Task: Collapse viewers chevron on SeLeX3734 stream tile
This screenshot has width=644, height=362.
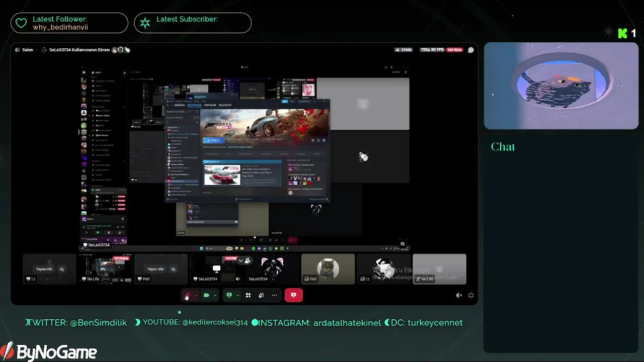Action: coord(240,260)
